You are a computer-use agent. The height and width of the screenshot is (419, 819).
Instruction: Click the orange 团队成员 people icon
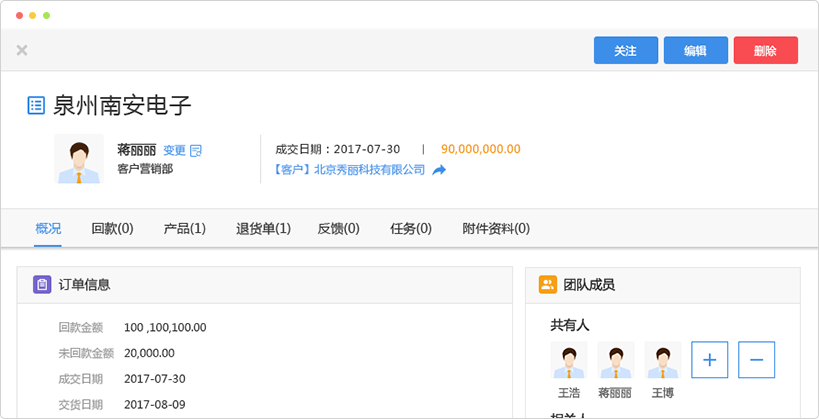(x=547, y=285)
